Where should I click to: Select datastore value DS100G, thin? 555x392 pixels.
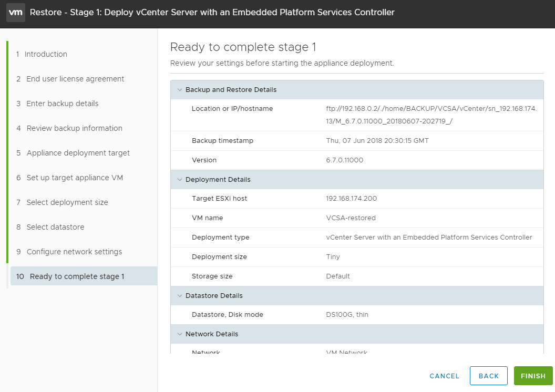(x=347, y=315)
